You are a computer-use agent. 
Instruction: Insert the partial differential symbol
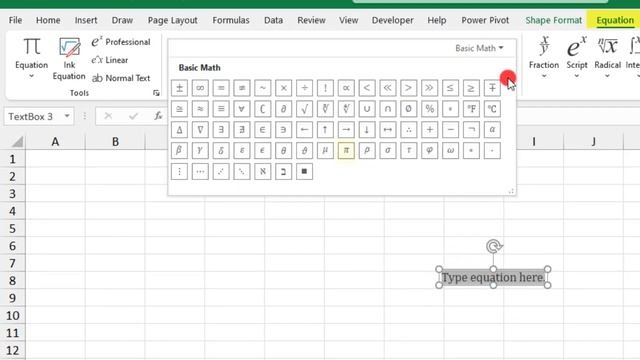283,109
